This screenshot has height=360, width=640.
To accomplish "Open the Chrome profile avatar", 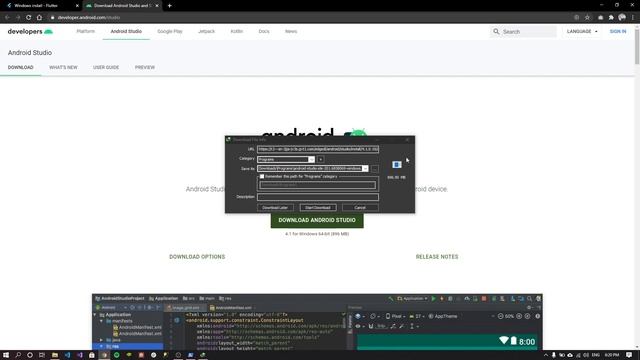I will (622, 18).
